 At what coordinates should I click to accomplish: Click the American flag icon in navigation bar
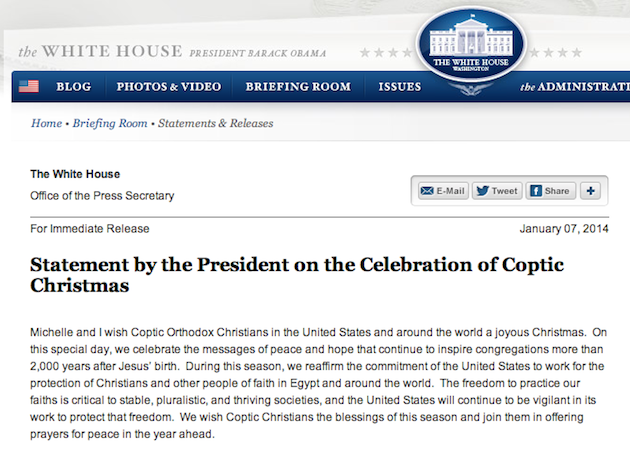tap(29, 86)
